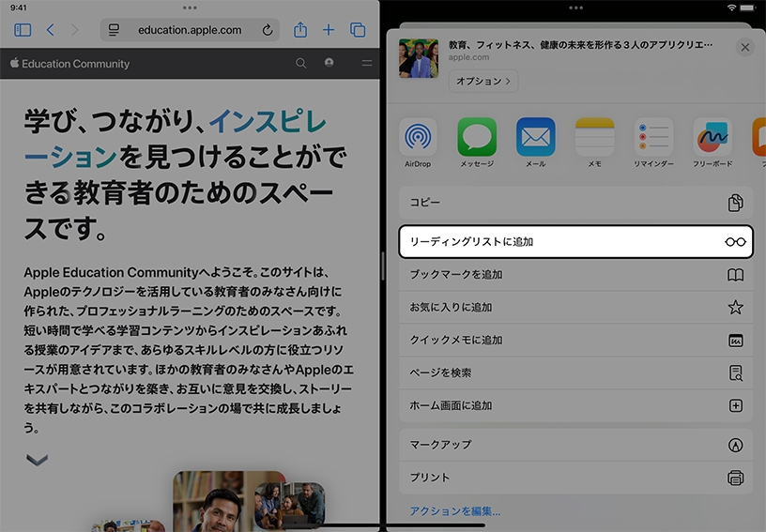This screenshot has width=766, height=532.
Task: Click the Safari share button in toolbar
Action: click(x=300, y=30)
